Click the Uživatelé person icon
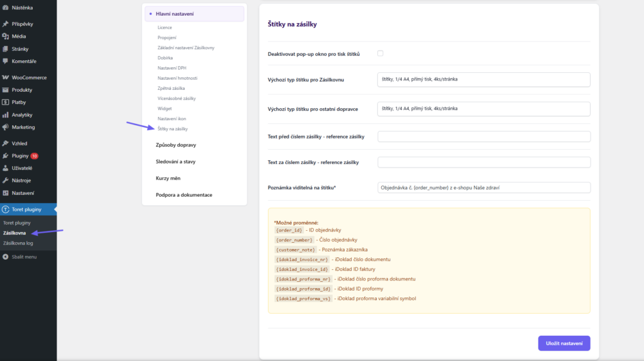This screenshot has height=361, width=644. (5, 168)
